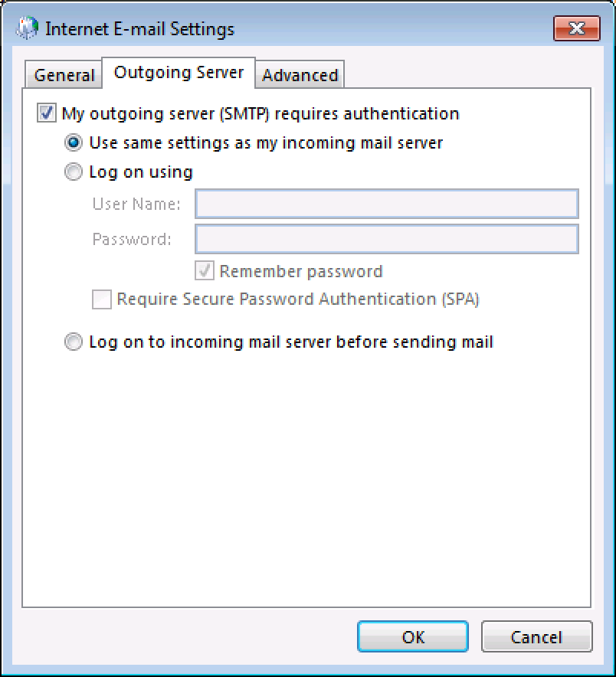This screenshot has width=616, height=677.
Task: Close the Internet E-mail Settings dialog
Action: coord(577,28)
